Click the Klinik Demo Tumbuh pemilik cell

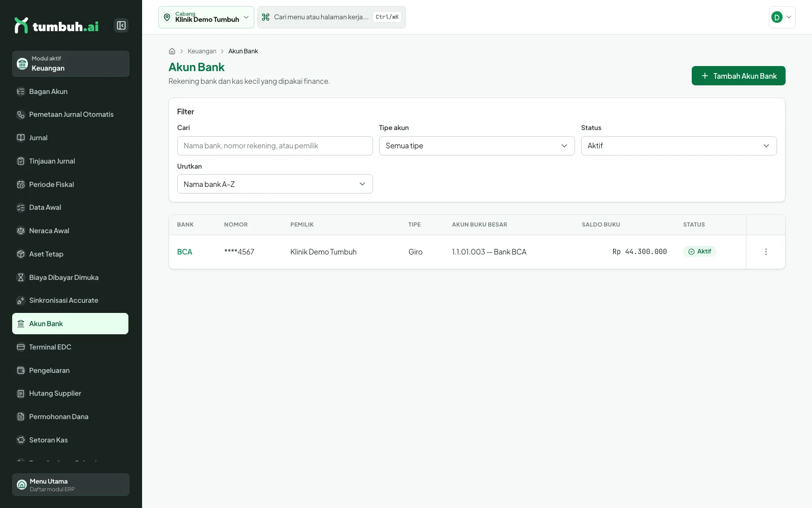pos(323,252)
